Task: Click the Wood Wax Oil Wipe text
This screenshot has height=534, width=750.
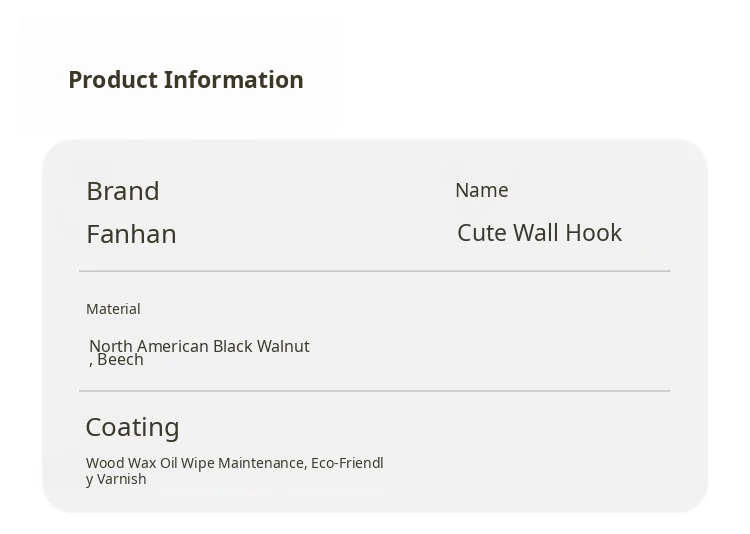Action: point(150,463)
